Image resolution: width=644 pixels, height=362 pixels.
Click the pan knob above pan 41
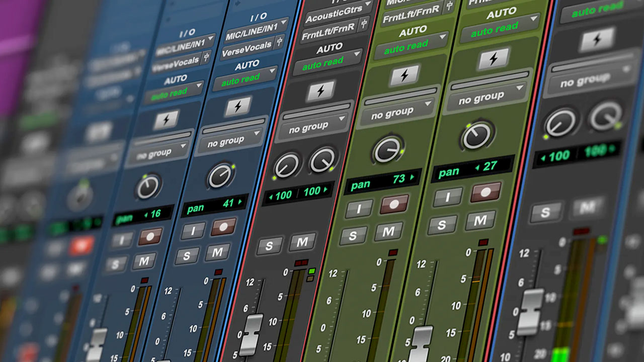(220, 175)
